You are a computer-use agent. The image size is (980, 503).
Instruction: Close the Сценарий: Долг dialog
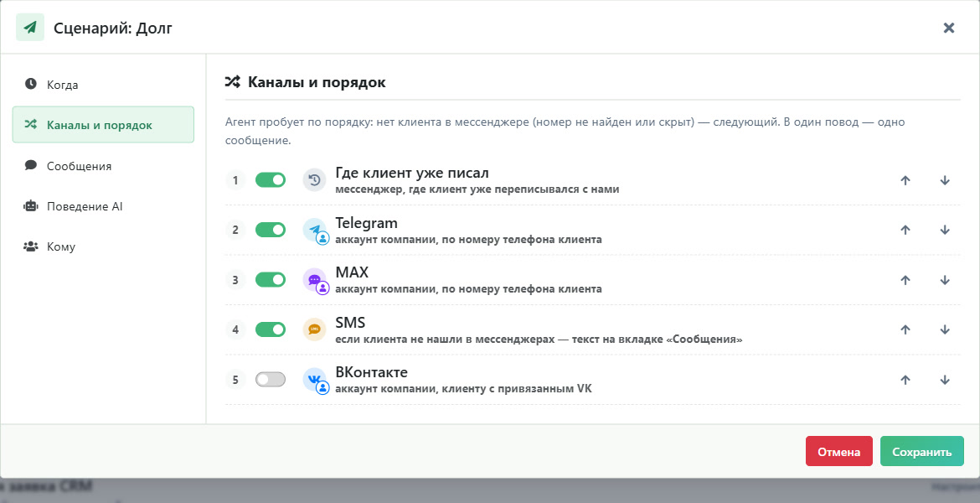click(949, 28)
